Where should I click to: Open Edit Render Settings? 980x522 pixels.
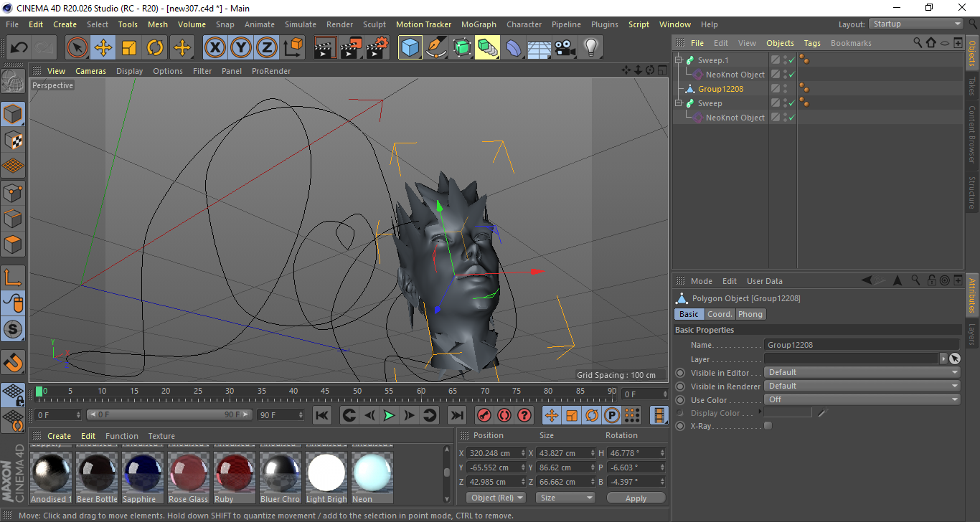[x=377, y=48]
